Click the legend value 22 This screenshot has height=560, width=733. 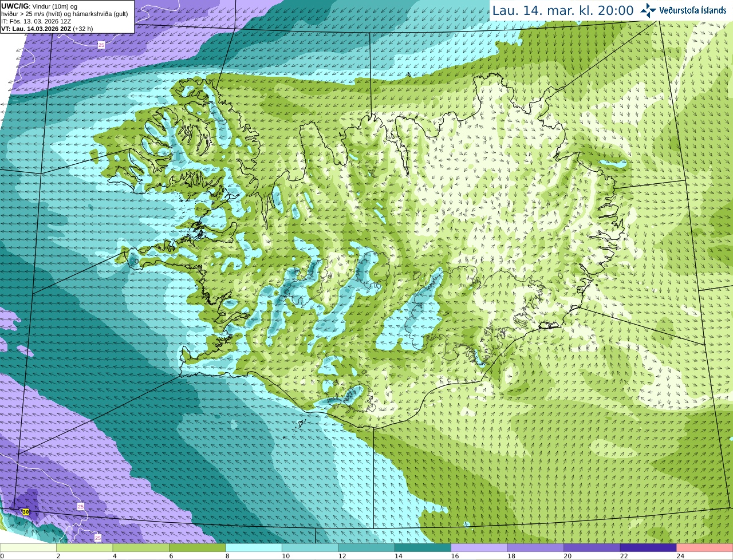tap(624, 556)
